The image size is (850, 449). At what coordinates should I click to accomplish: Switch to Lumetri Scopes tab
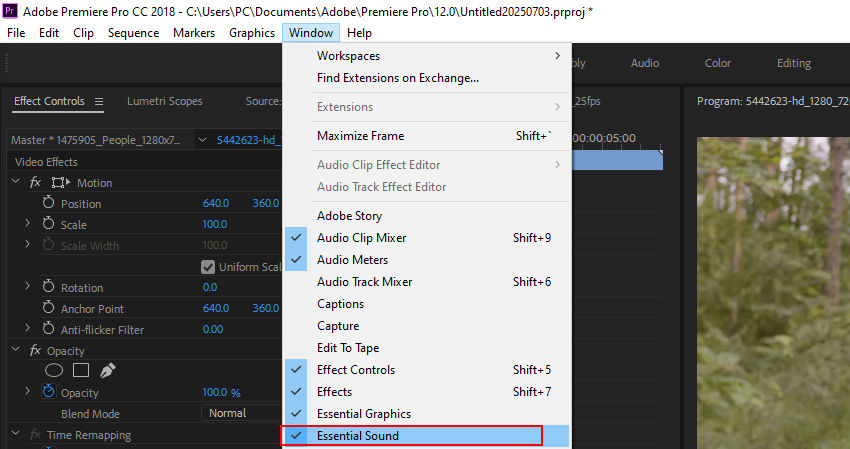(x=165, y=101)
